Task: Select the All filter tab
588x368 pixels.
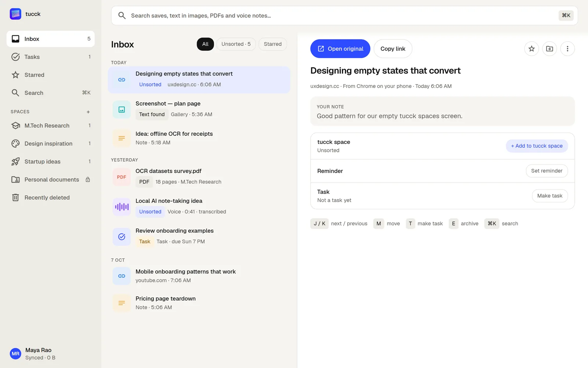Action: point(205,44)
